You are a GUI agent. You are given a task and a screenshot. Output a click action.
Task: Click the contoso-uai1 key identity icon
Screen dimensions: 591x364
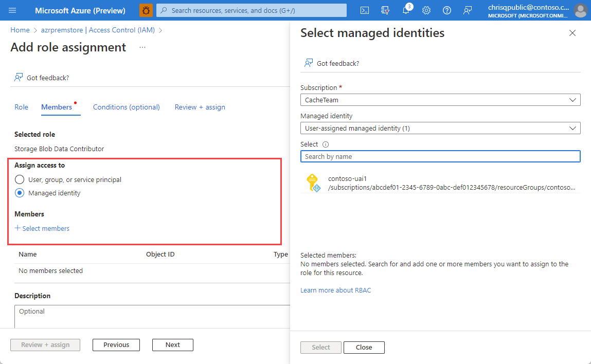click(x=313, y=183)
